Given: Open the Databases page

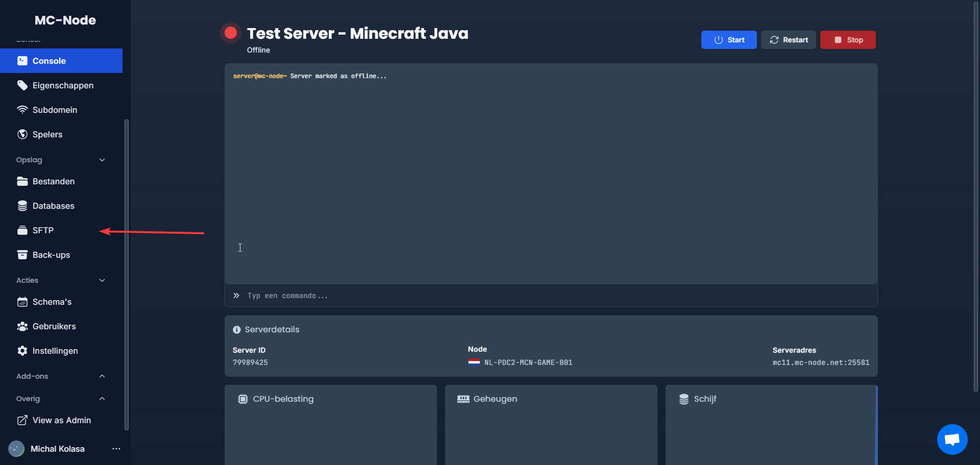Looking at the screenshot, I should point(61,206).
